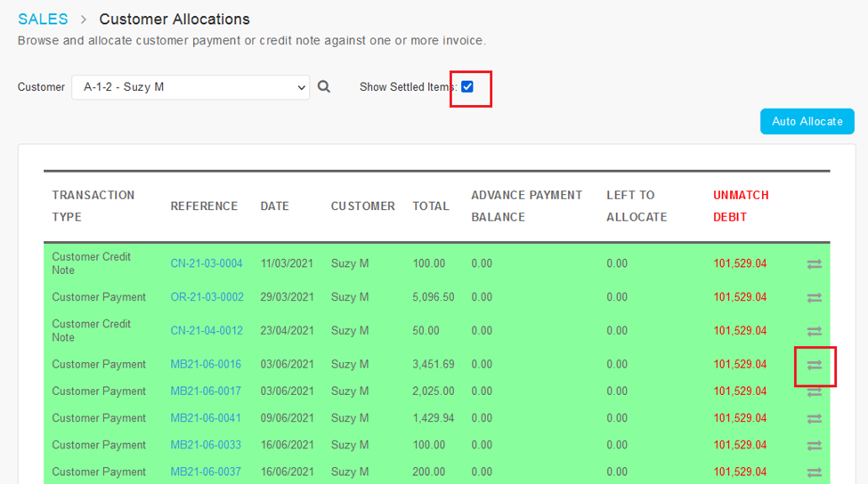Click allocate arrows icon for OR-21-03-0002 row
This screenshot has height=484, width=868.
pyautogui.click(x=814, y=297)
